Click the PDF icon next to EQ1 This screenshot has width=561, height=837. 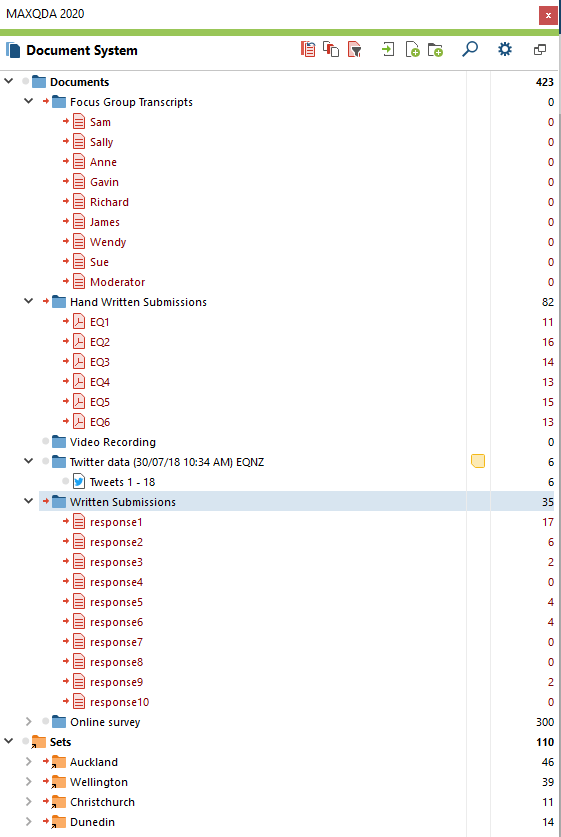pyautogui.click(x=79, y=321)
